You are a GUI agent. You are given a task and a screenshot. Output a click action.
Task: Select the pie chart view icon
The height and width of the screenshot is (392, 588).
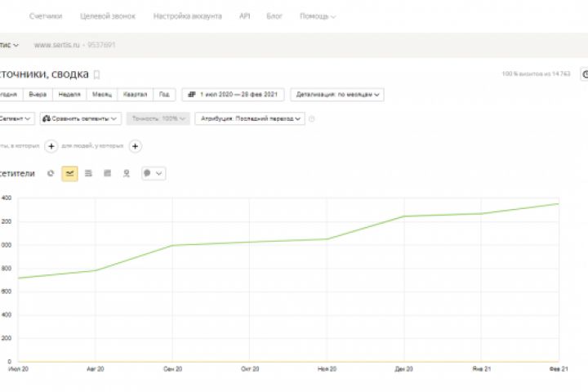click(x=51, y=173)
